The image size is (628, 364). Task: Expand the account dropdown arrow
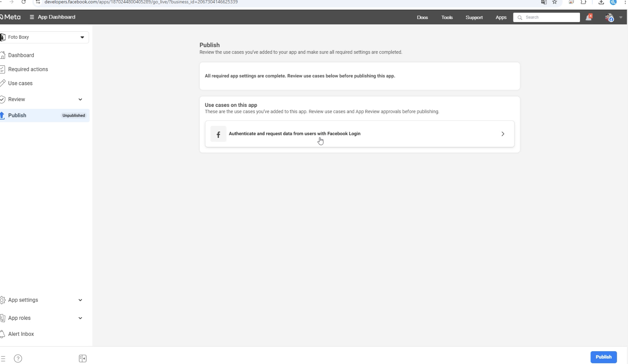[x=621, y=17]
